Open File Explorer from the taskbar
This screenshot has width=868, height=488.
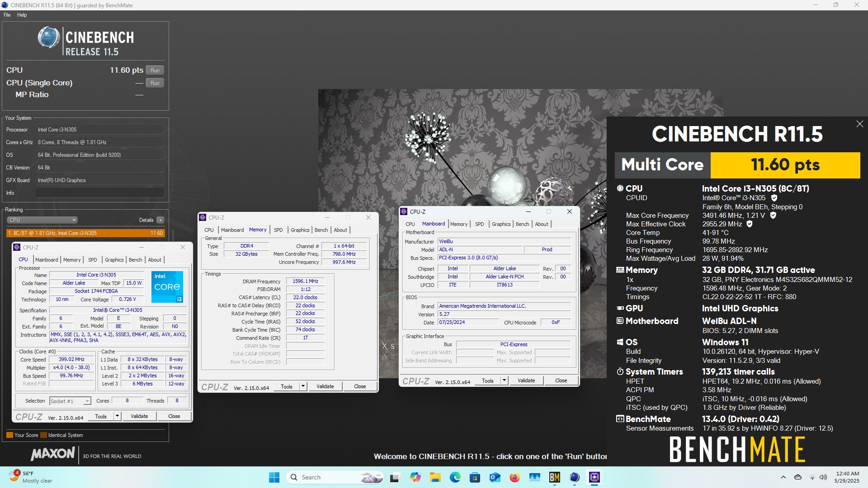[435, 478]
